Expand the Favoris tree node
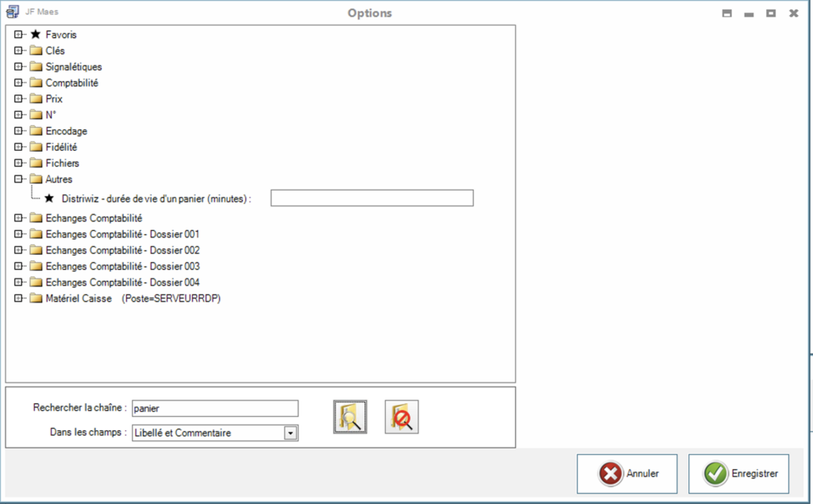Viewport: 813px width, 504px height. tap(18, 35)
